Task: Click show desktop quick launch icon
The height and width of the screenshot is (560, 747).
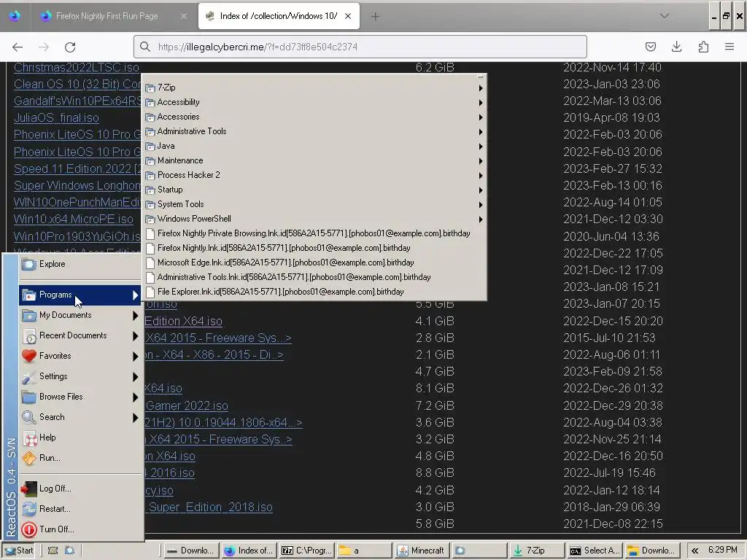Action: (x=53, y=551)
